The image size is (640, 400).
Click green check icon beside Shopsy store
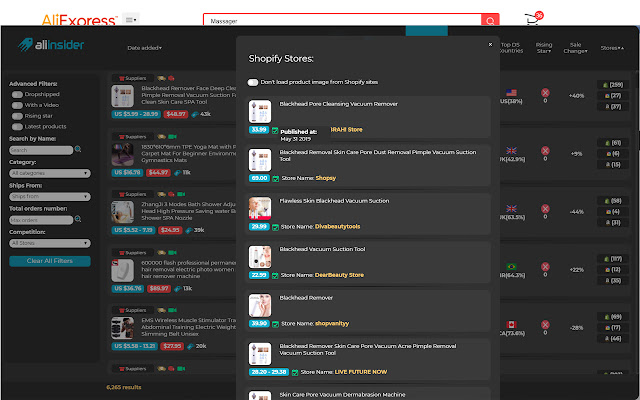pos(276,178)
